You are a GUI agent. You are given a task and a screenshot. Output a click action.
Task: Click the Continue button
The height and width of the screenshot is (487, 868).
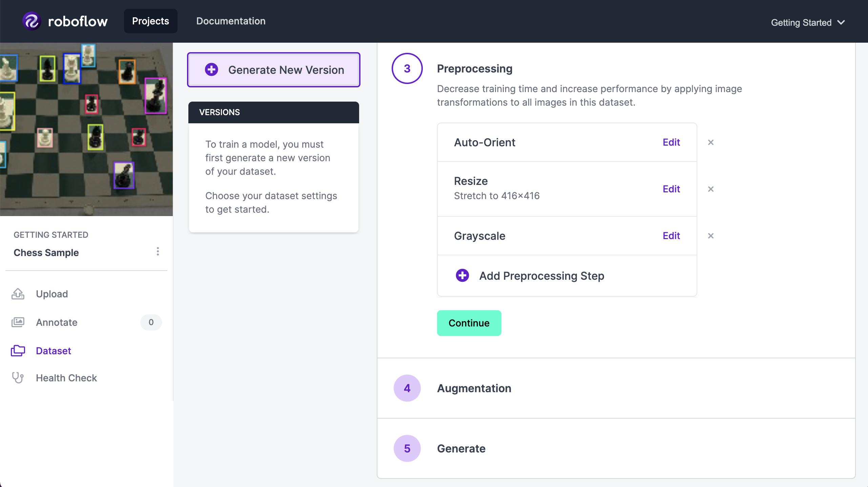click(x=469, y=323)
